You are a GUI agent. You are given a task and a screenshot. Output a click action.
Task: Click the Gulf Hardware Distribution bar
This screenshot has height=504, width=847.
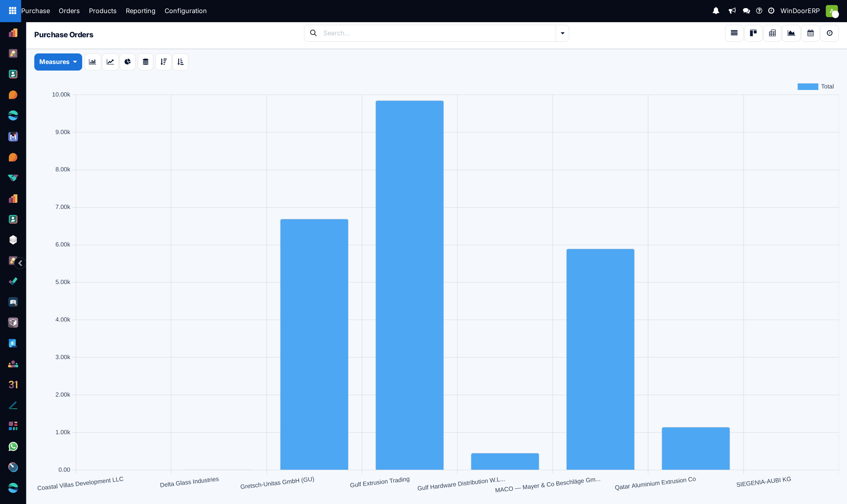click(x=505, y=462)
